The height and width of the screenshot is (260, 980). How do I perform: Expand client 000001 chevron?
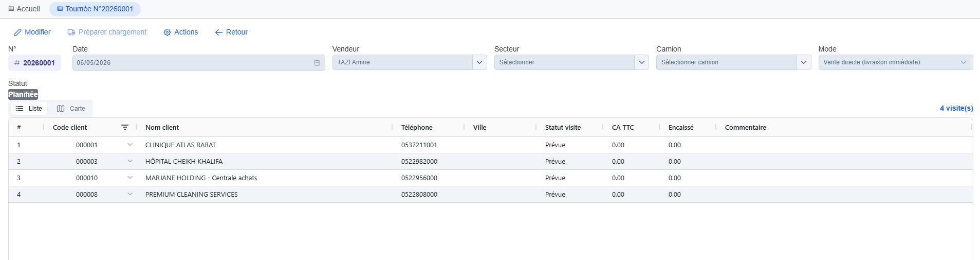130,145
